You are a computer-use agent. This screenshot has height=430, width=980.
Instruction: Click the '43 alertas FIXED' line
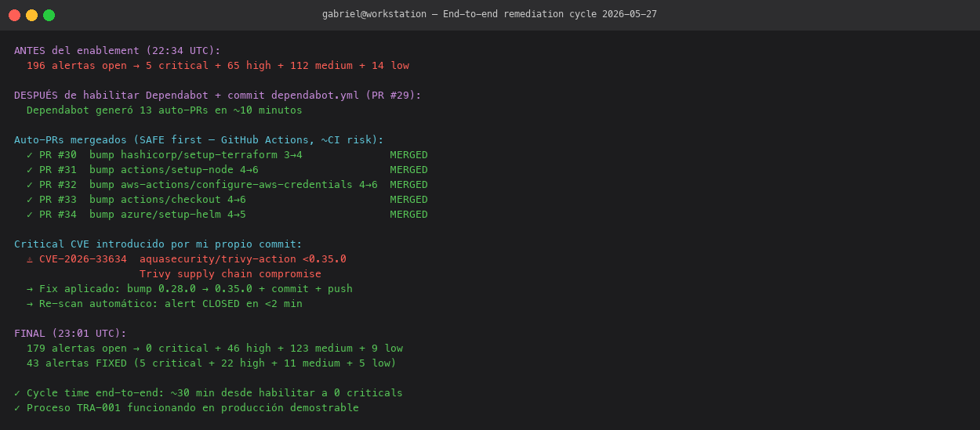click(x=212, y=363)
